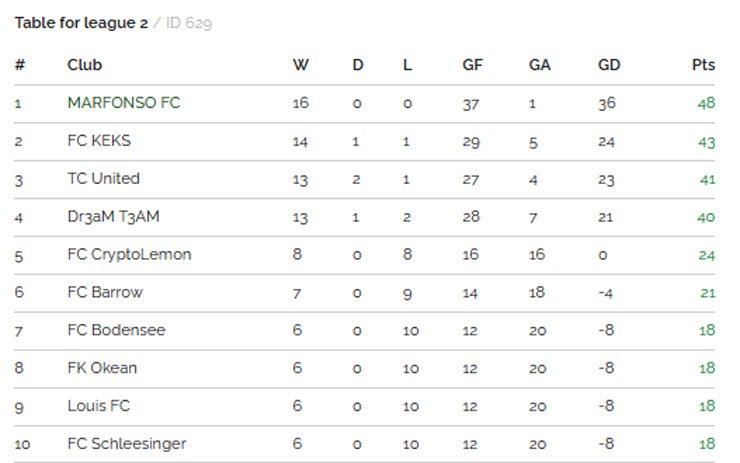Click the Club column header
Image resolution: width=740 pixels, height=463 pixels.
click(85, 65)
